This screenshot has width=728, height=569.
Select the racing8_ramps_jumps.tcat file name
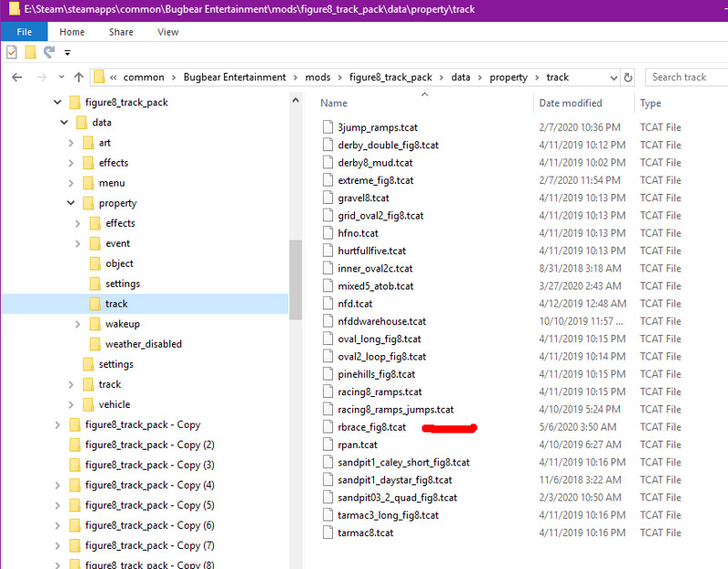pyautogui.click(x=396, y=410)
